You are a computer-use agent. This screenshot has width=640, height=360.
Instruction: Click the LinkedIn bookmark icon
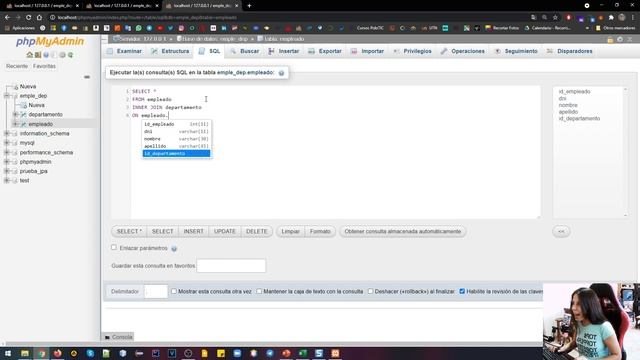coord(224,28)
